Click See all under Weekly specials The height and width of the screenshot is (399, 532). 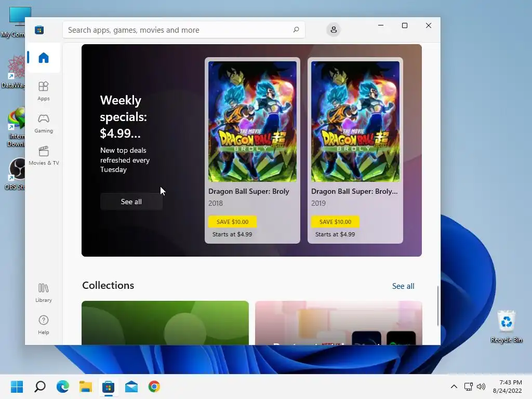click(131, 202)
